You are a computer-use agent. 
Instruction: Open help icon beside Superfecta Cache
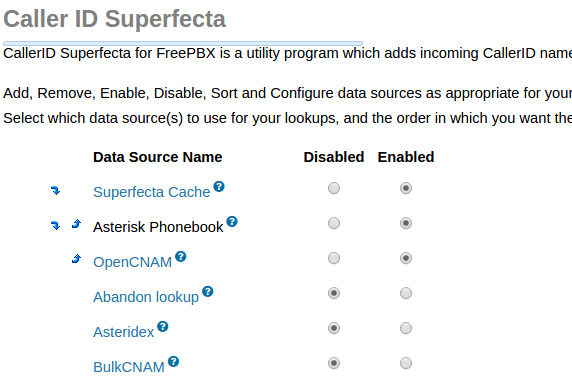point(219,186)
